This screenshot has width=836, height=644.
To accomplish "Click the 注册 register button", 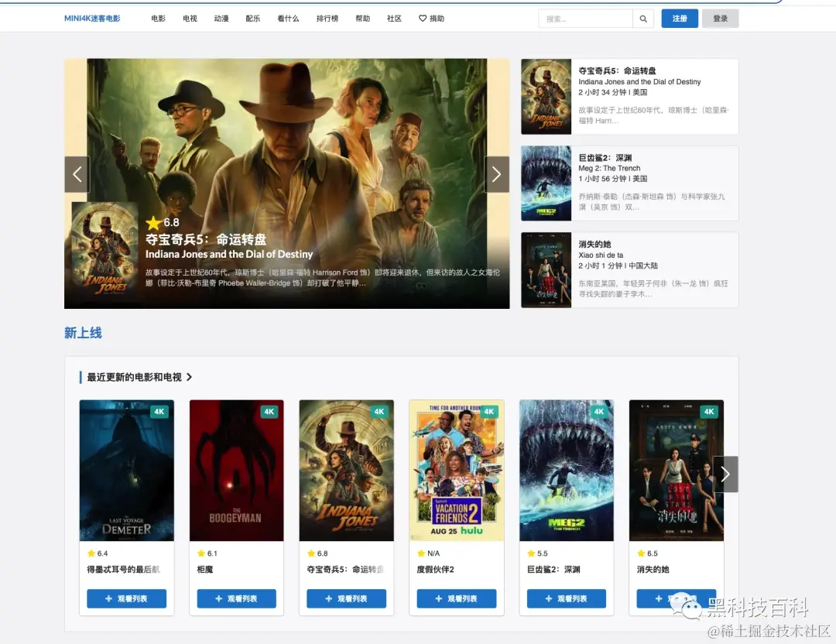I will [x=680, y=19].
